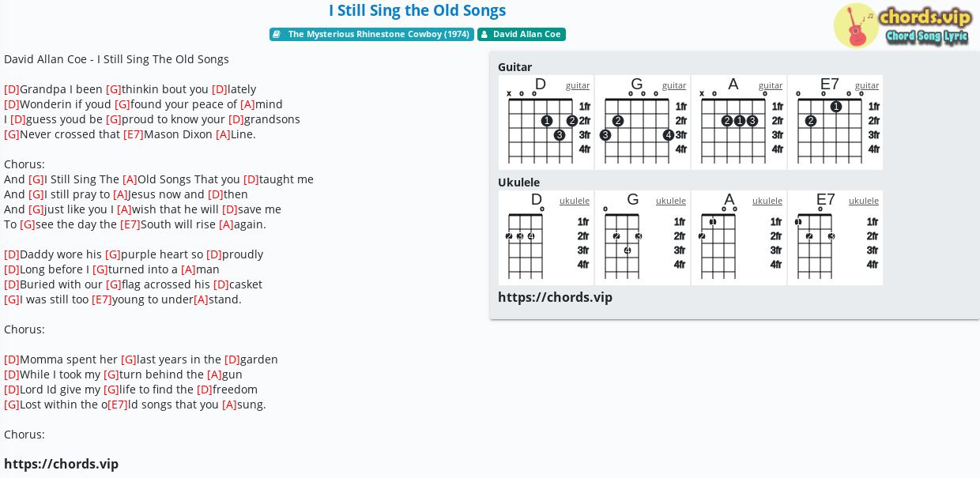Open the David Allan Coe artist tag
The width and height of the screenshot is (980, 478).
[522, 35]
